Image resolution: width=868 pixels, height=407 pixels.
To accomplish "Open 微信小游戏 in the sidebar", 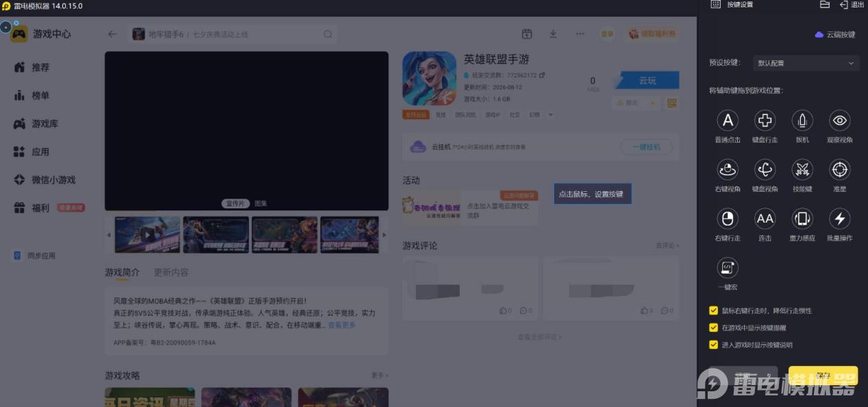I will click(x=45, y=180).
